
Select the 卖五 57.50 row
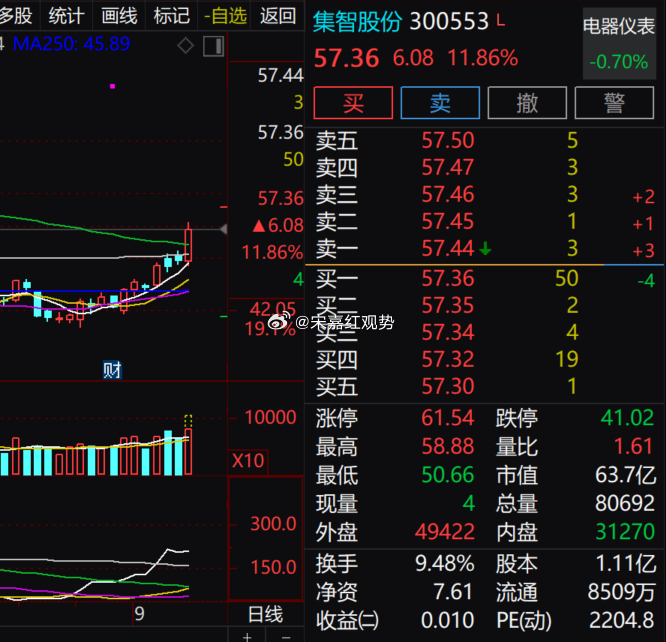[485, 140]
